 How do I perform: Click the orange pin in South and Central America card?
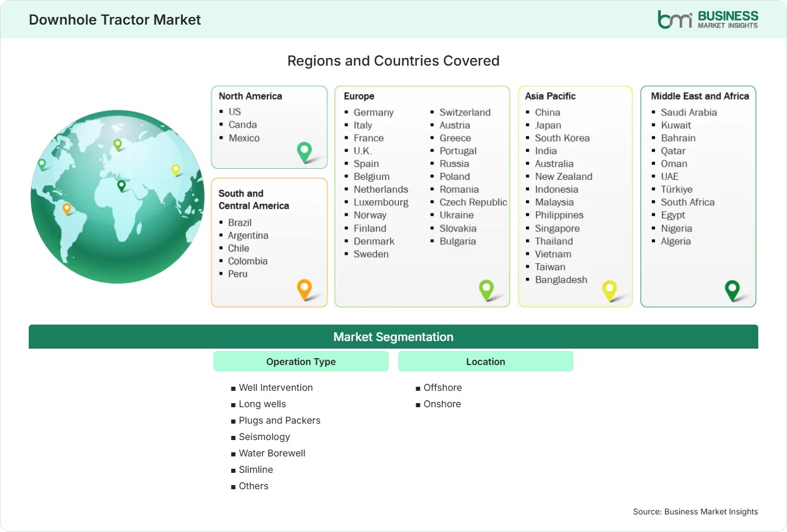tap(304, 289)
